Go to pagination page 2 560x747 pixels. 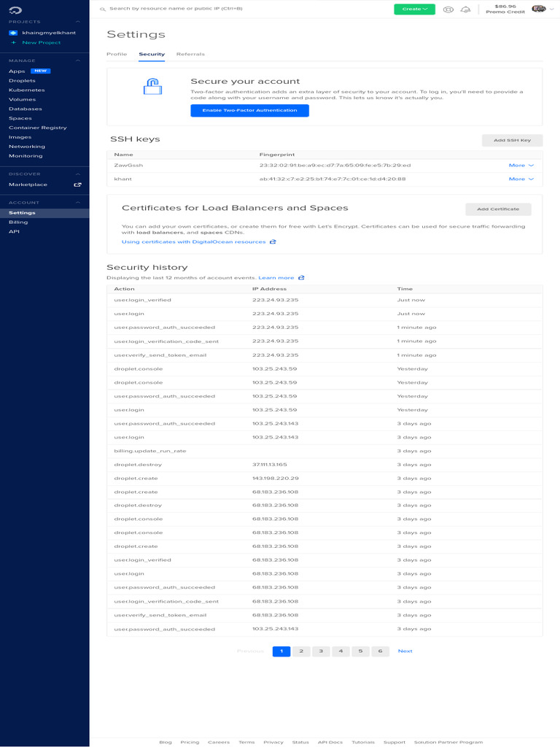click(x=301, y=651)
